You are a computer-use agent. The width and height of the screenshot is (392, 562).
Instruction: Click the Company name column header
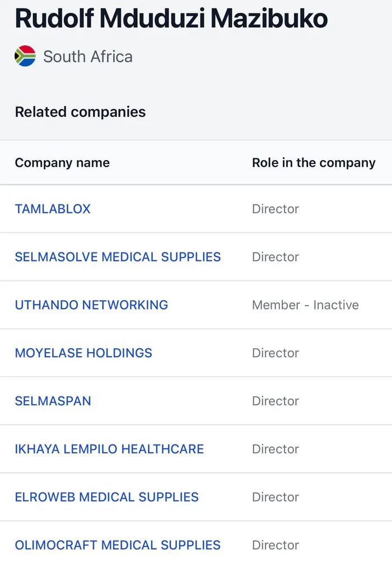pos(62,163)
